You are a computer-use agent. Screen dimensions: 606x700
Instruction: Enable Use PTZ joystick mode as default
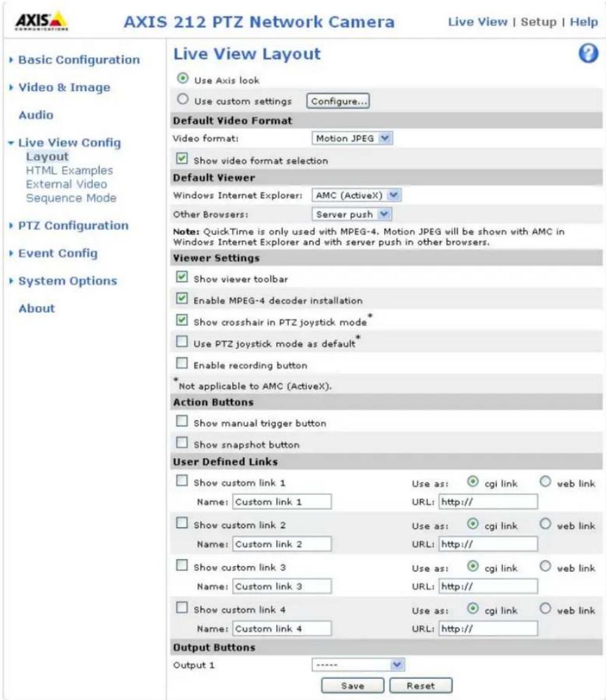tap(181, 342)
